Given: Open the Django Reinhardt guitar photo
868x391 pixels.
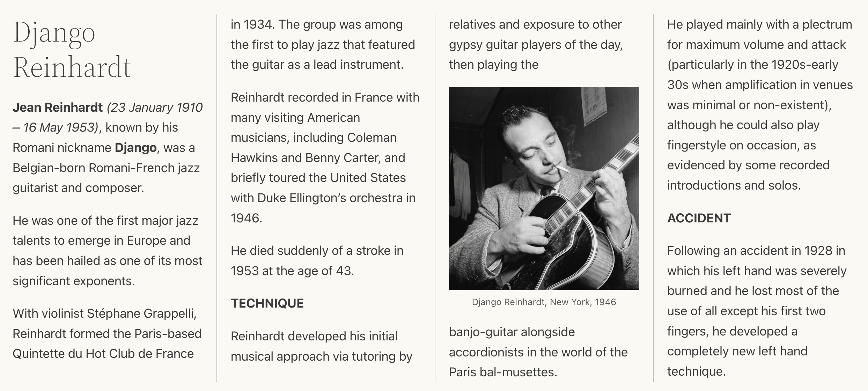Looking at the screenshot, I should [544, 189].
